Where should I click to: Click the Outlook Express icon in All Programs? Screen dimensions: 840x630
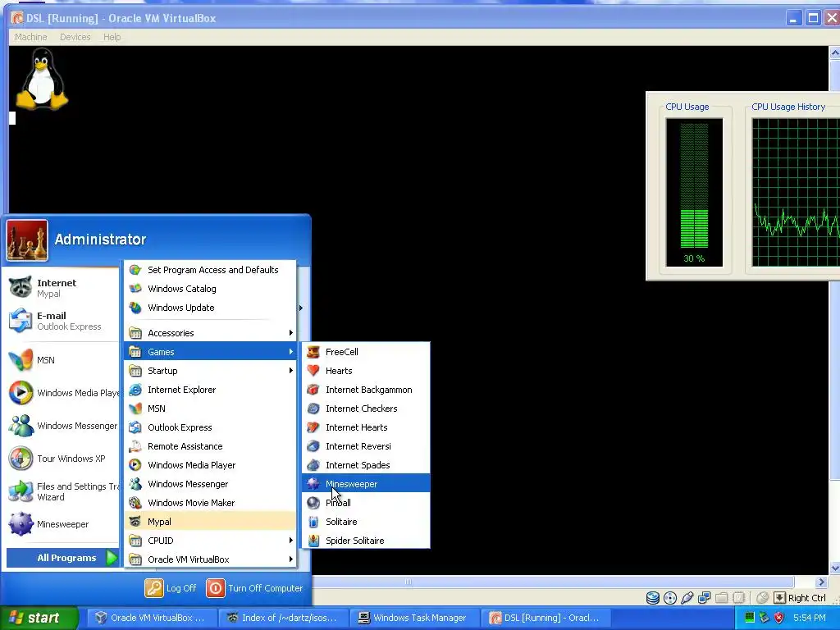[x=135, y=427]
